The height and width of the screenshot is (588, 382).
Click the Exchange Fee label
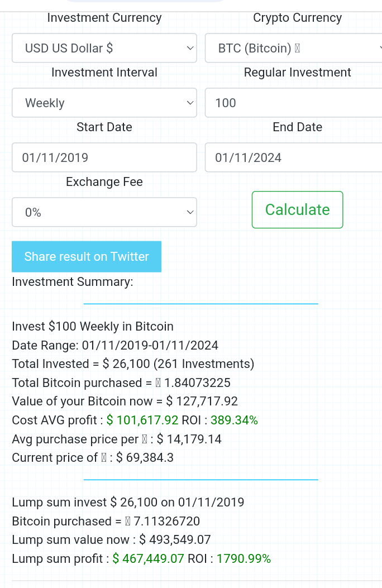pos(104,182)
